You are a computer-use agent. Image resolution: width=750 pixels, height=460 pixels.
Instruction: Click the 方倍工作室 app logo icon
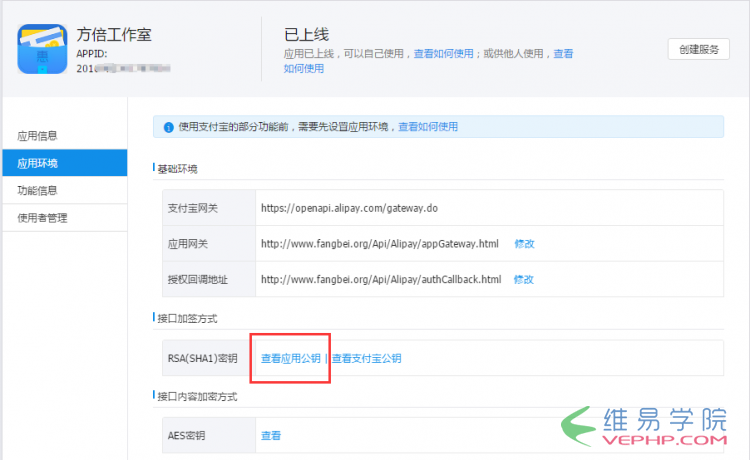point(42,49)
